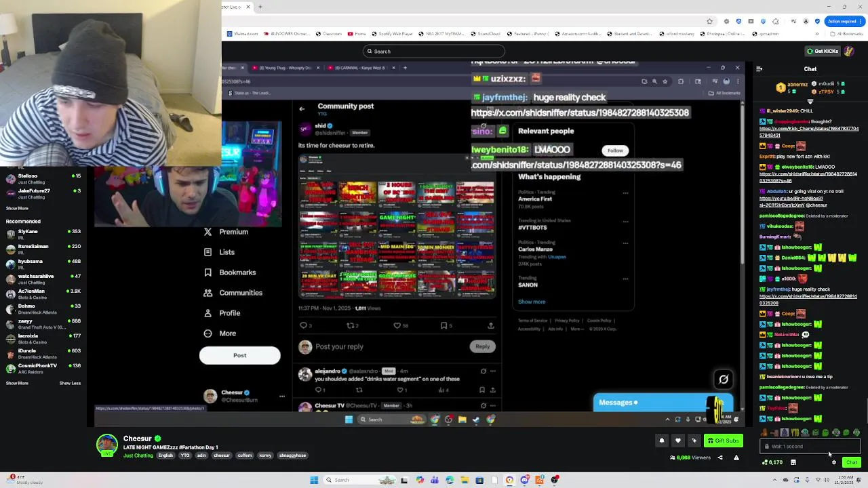This screenshot has width=868, height=488.
Task: Click the bookmark star icon in Chrome address bar
Action: click(709, 21)
